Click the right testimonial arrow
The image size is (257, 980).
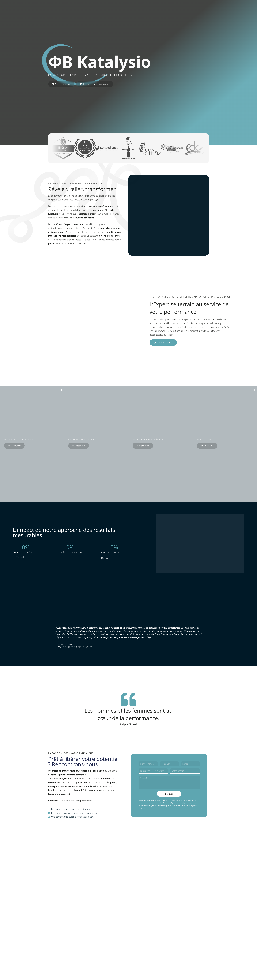click(206, 639)
